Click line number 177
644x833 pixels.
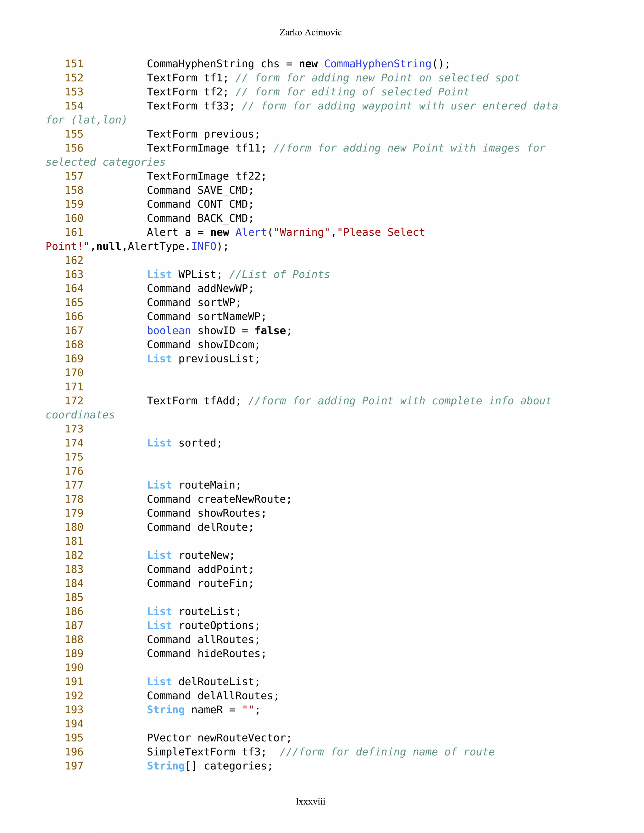click(74, 485)
